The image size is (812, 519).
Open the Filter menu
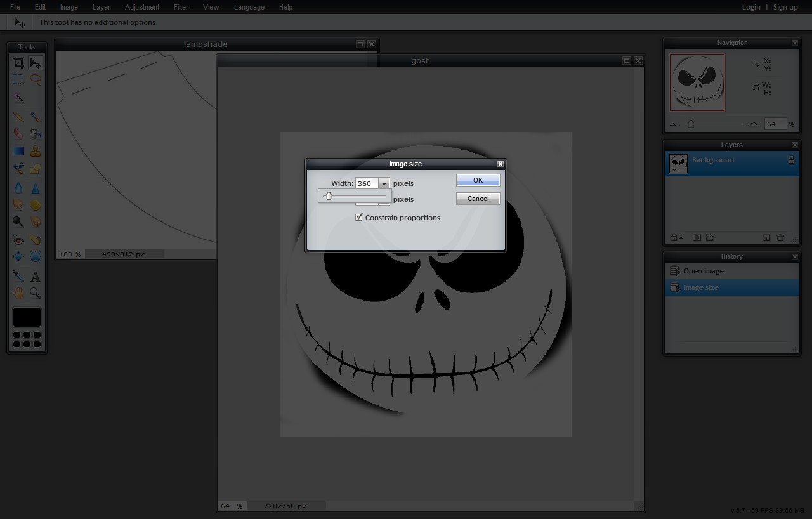point(181,7)
